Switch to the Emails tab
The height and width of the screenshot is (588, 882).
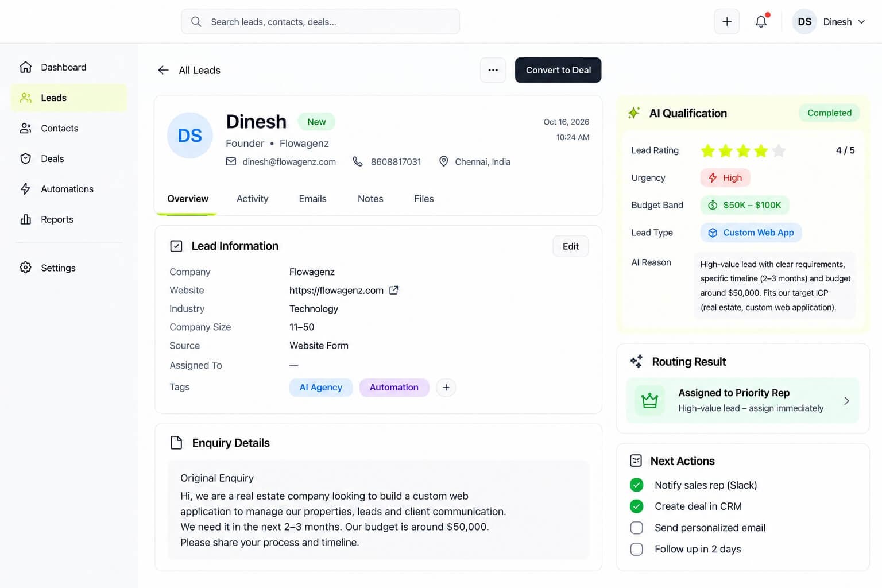pos(312,199)
